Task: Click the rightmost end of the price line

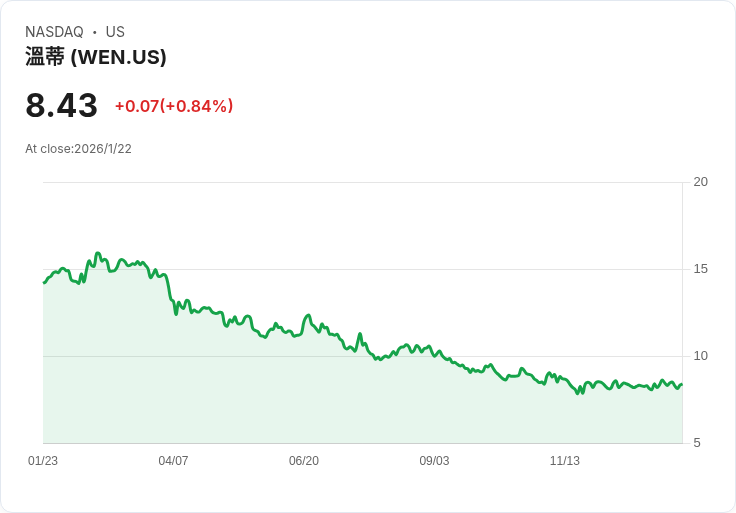Action: (x=682, y=384)
